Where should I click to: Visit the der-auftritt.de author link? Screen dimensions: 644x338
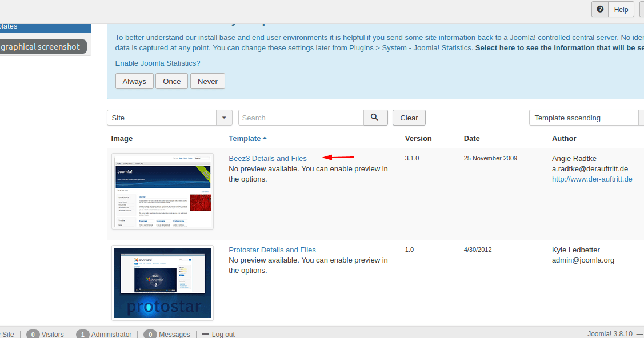[592, 179]
